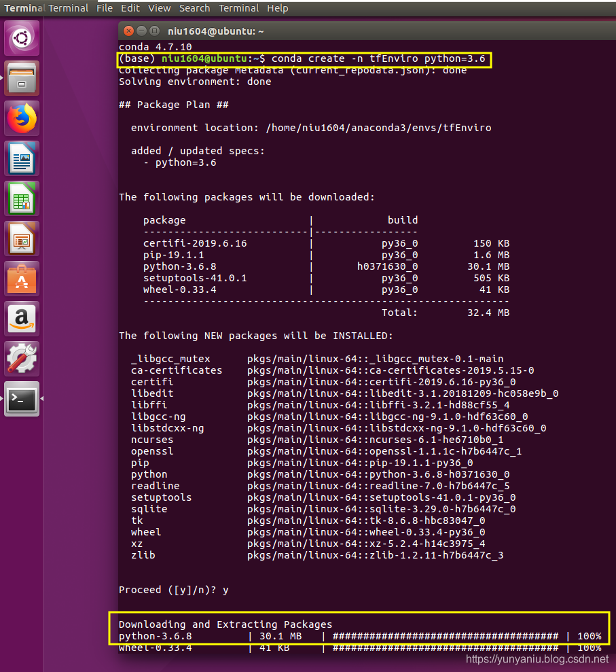Open the View menu
The image size is (616, 672).
pos(159,8)
